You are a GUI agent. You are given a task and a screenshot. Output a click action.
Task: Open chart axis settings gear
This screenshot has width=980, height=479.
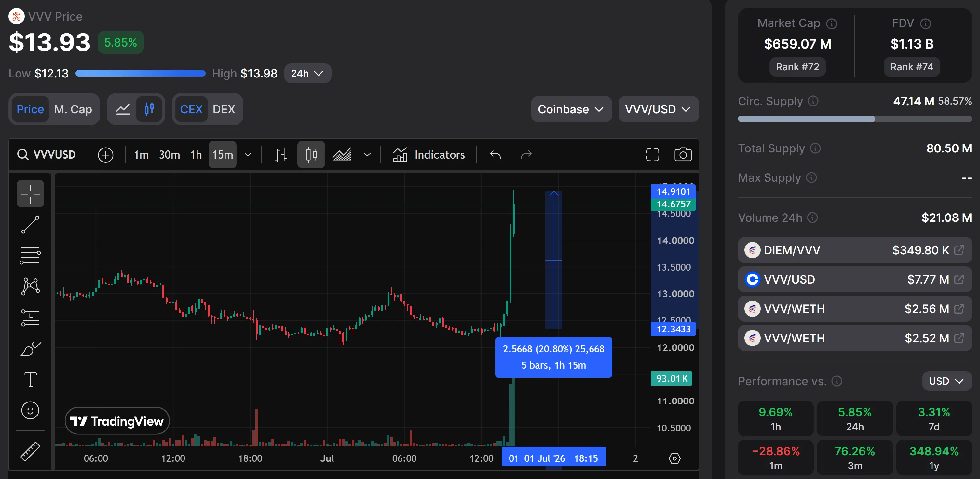pos(674,458)
